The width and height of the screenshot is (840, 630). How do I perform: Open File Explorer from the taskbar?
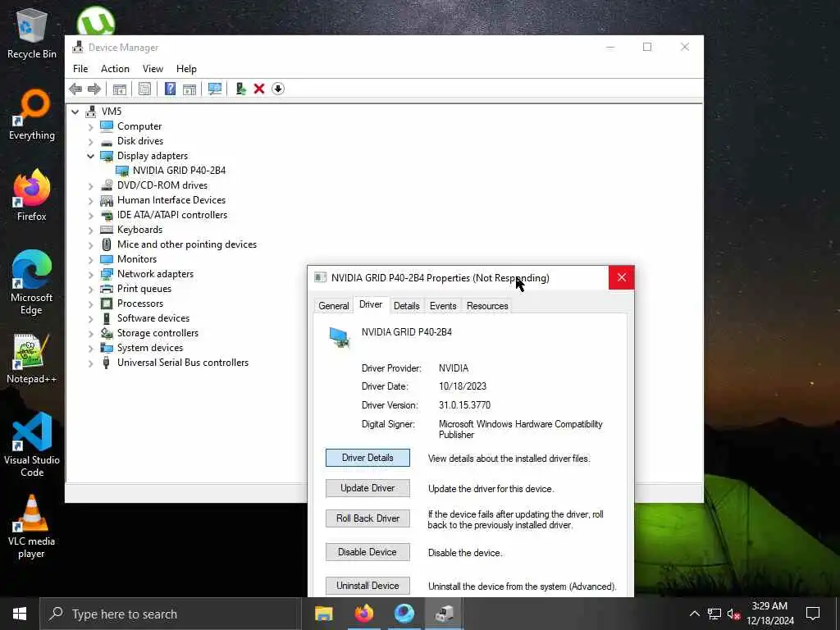pyautogui.click(x=323, y=614)
